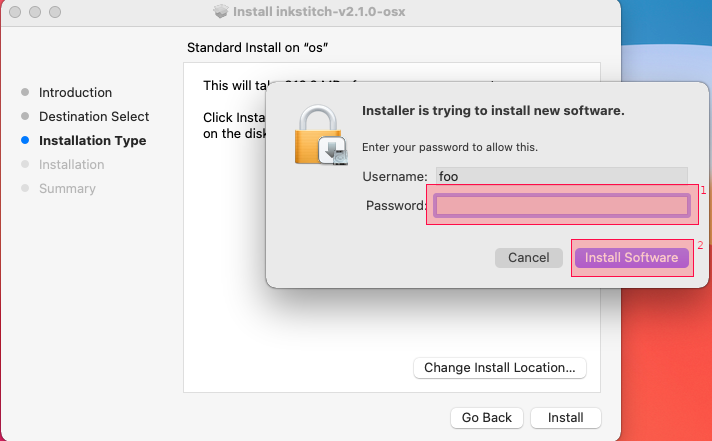Click the Install inkstitch-v2.1.0-osx window title
The height and width of the screenshot is (441, 712).
click(319, 11)
